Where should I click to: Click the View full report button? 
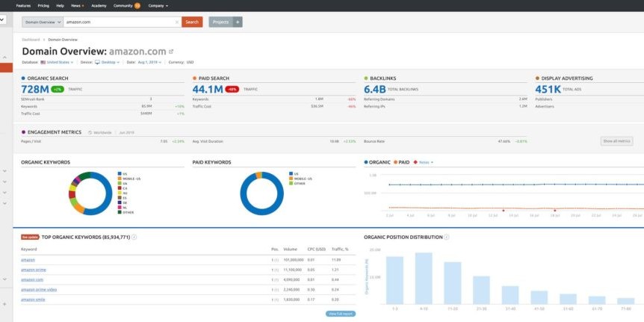coord(341,314)
